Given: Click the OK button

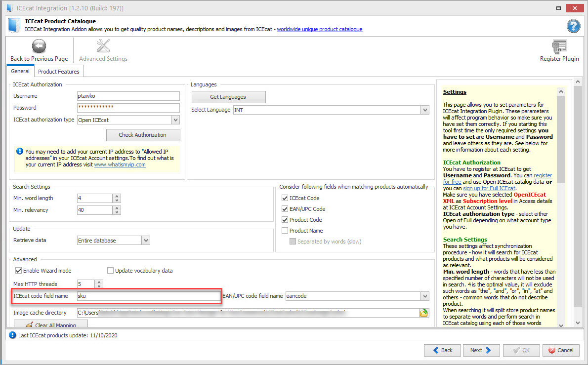Looking at the screenshot, I should (521, 350).
